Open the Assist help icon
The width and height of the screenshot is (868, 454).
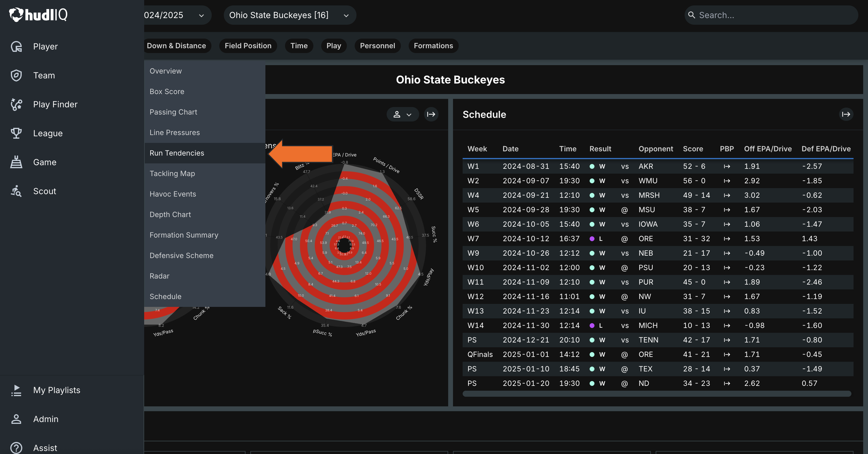pyautogui.click(x=16, y=448)
